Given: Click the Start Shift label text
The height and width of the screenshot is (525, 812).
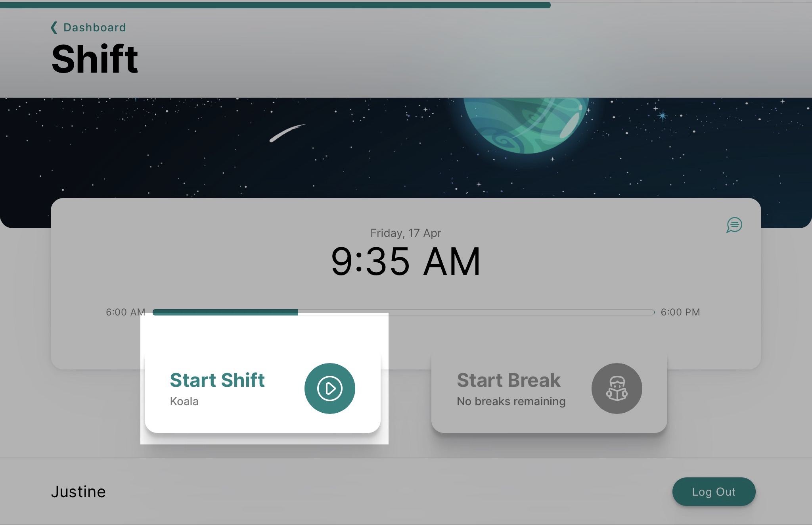Looking at the screenshot, I should point(217,380).
